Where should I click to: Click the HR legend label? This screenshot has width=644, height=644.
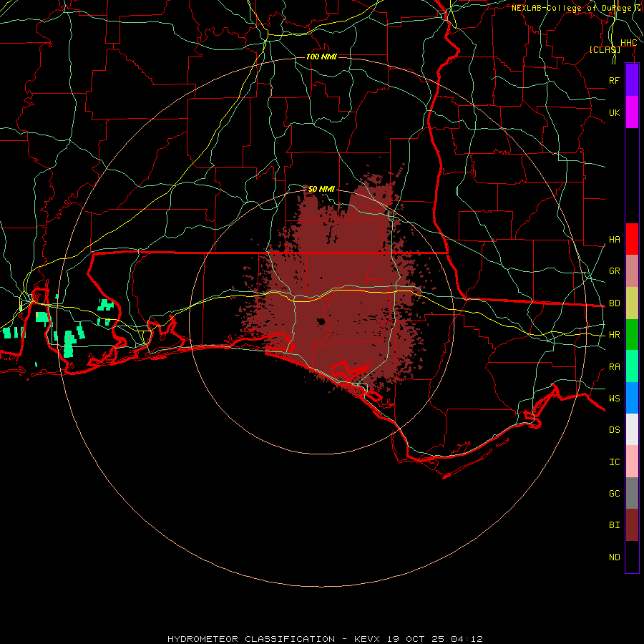615,335
